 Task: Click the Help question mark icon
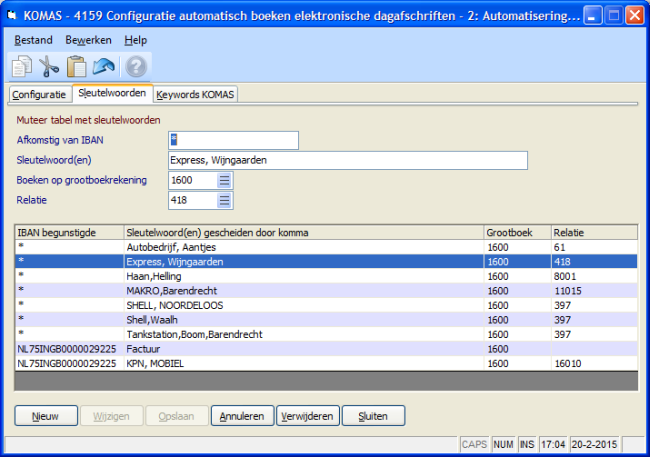136,66
